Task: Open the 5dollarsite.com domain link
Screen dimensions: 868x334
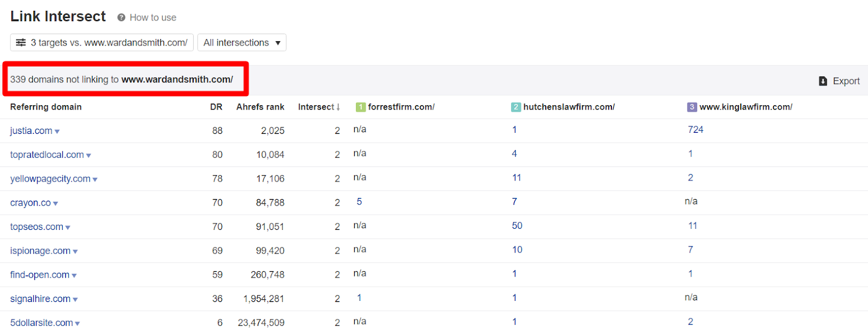Action: pos(41,323)
